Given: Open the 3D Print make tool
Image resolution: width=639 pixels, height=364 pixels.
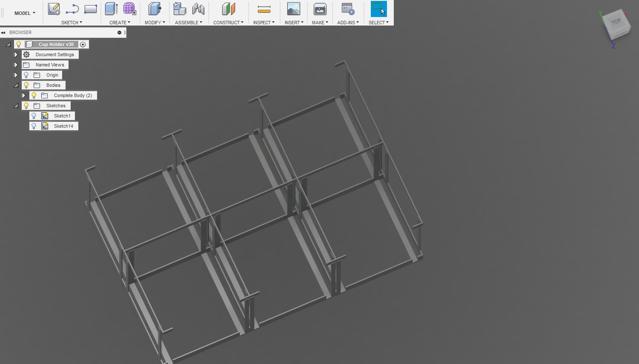Looking at the screenshot, I should pyautogui.click(x=320, y=9).
